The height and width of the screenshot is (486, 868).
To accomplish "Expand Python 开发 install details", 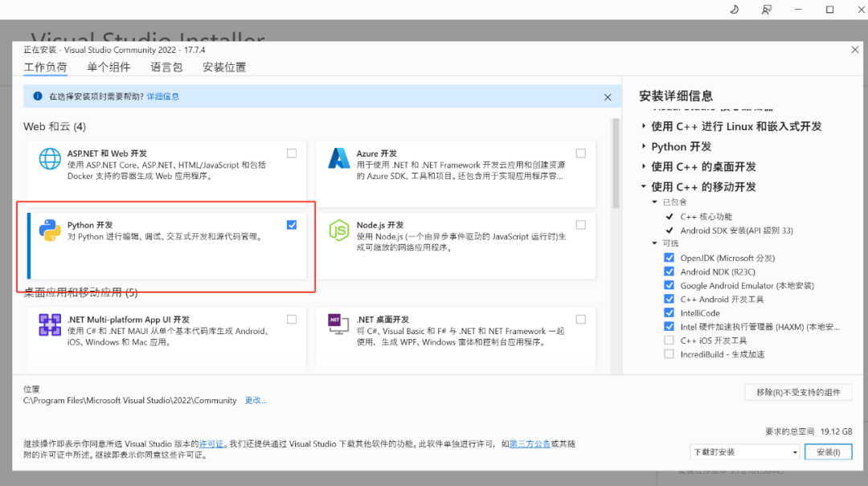I will (x=643, y=146).
